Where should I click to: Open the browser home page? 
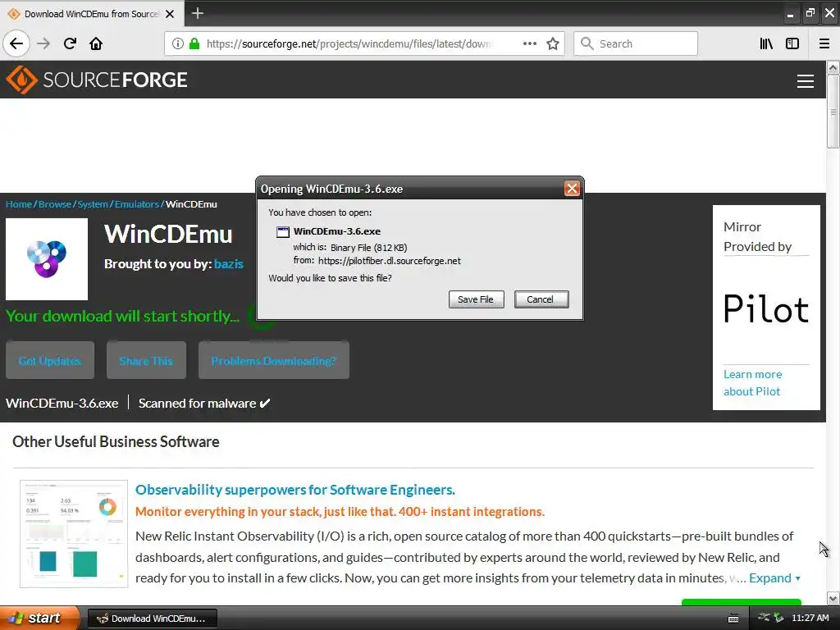(96, 43)
